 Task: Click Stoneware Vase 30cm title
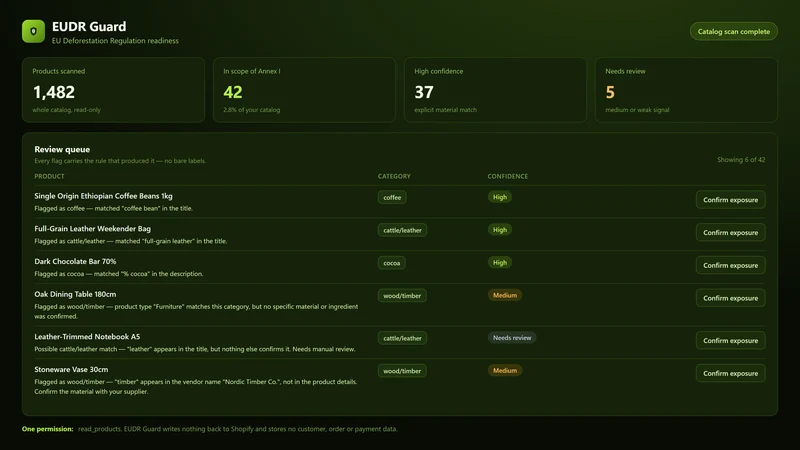coord(71,369)
